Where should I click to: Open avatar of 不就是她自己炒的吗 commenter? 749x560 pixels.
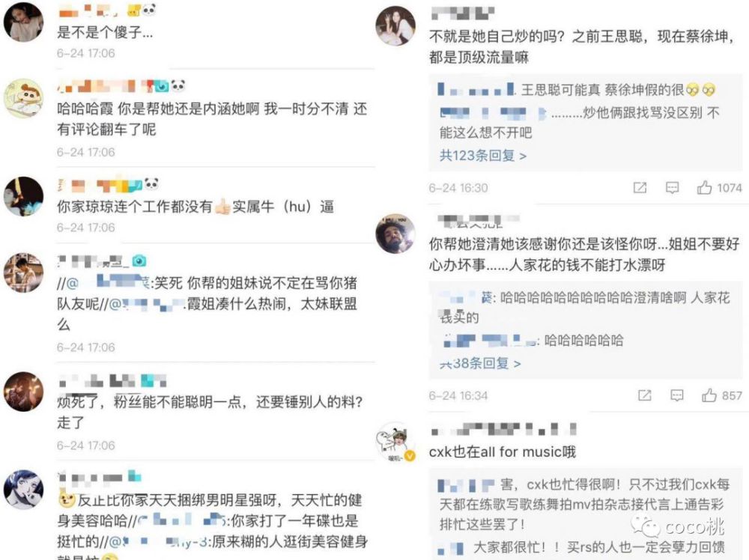(x=395, y=25)
